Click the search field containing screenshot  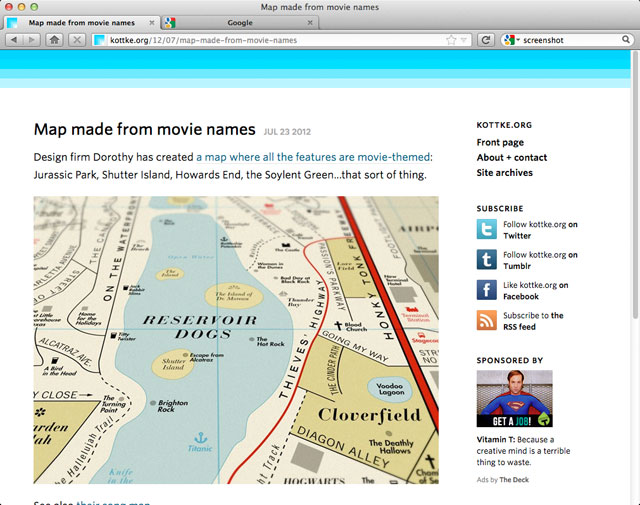point(568,40)
